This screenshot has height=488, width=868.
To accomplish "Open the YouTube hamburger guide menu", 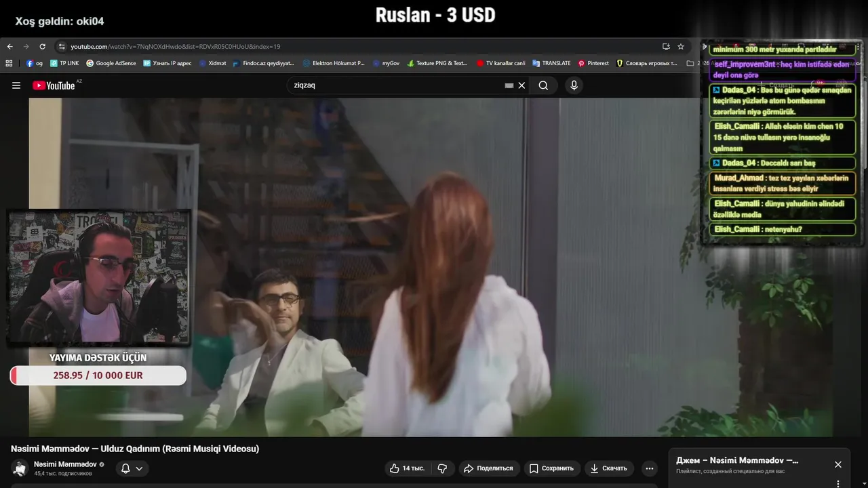I will pyautogui.click(x=16, y=85).
